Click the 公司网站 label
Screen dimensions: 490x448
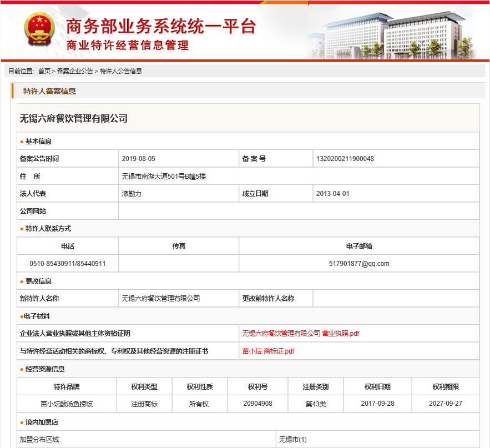click(33, 212)
